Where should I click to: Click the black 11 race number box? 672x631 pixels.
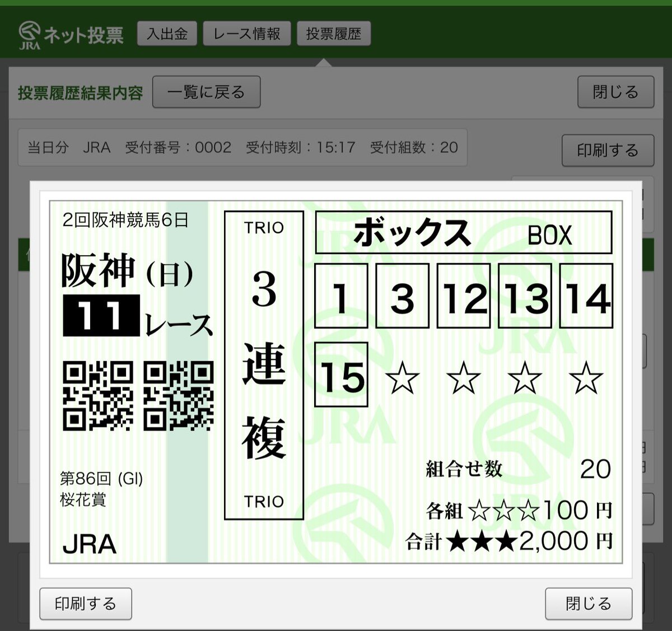tap(101, 316)
